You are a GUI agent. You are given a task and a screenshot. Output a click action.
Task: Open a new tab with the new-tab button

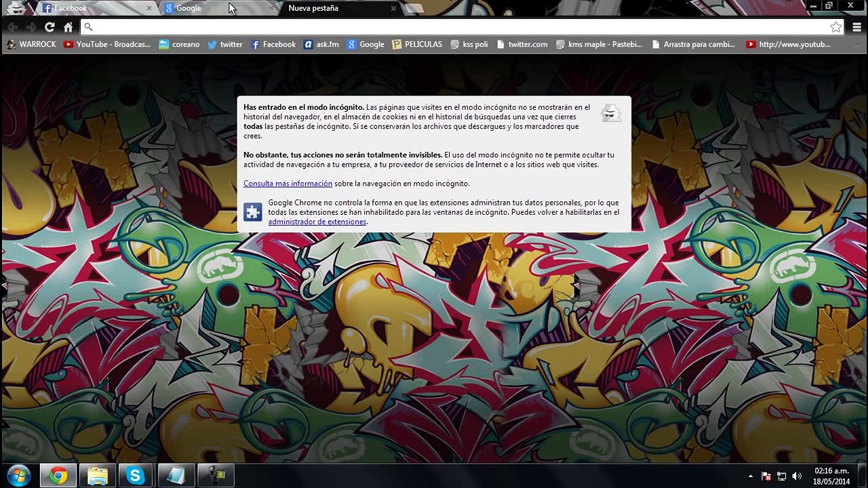pyautogui.click(x=414, y=8)
